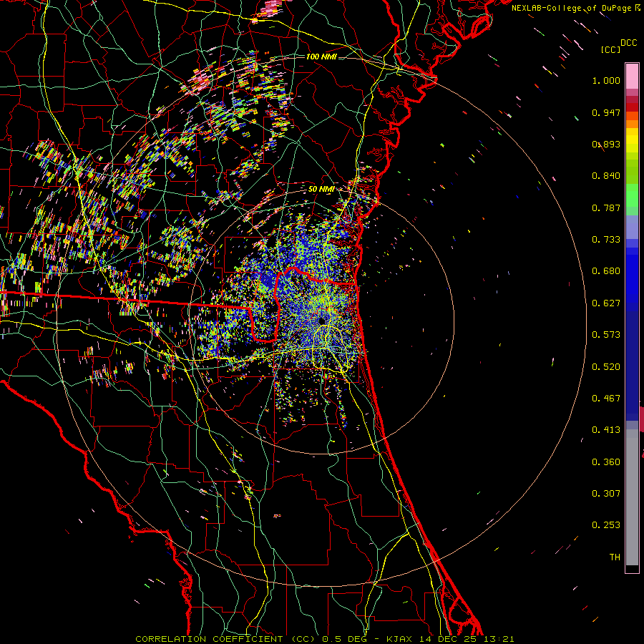This screenshot has width=644, height=644.
Task: Click the 0.467 value on the color scale
Action: tap(606, 399)
